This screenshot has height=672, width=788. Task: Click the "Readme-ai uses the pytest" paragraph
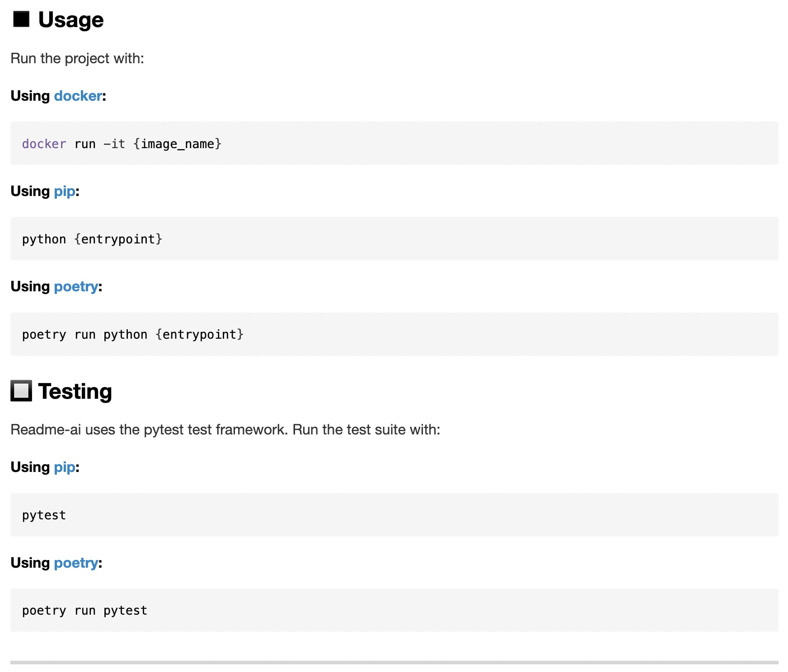pyautogui.click(x=225, y=429)
